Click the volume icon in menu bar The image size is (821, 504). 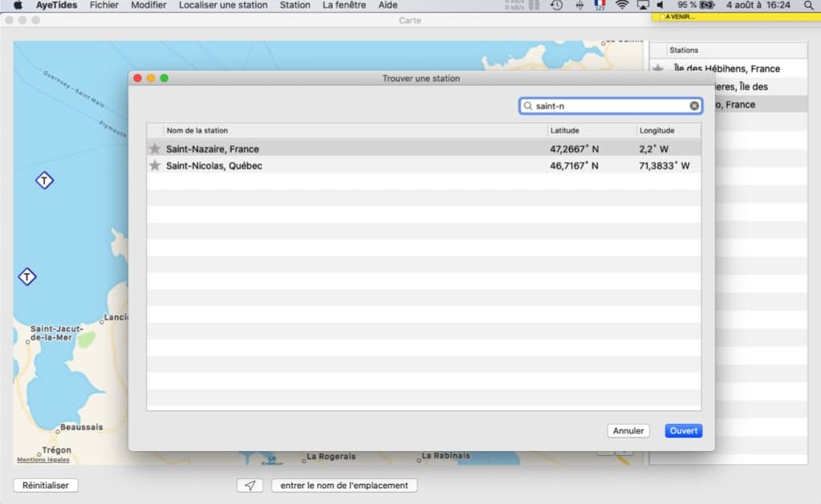(660, 6)
